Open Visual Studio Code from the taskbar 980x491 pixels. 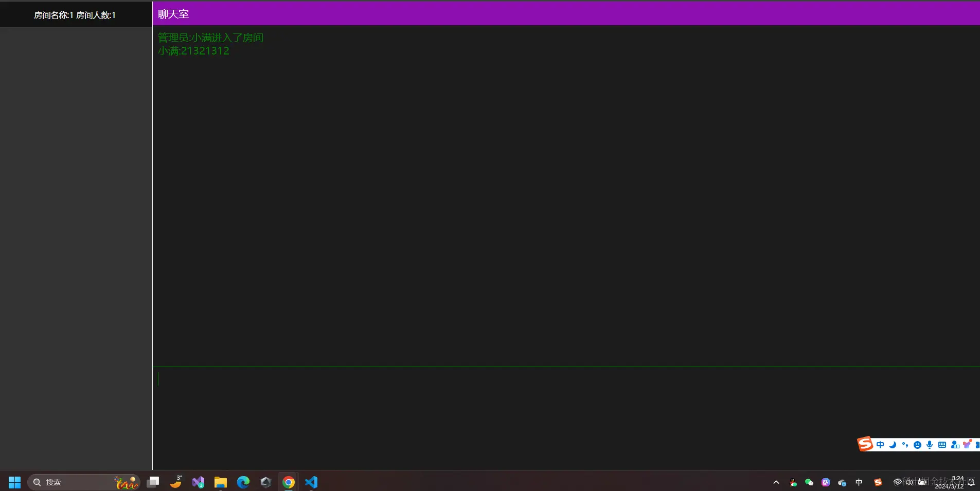coord(311,482)
